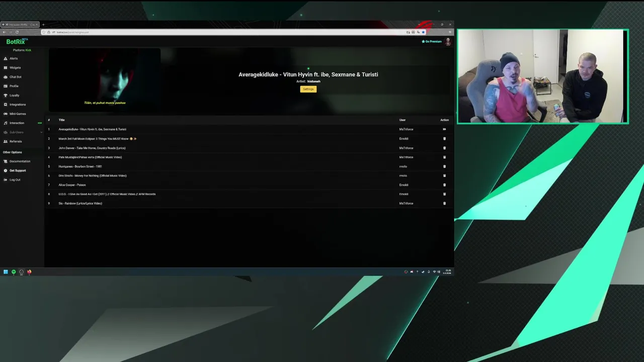Click user Emoldi in Alice Cooper row

(x=404, y=185)
